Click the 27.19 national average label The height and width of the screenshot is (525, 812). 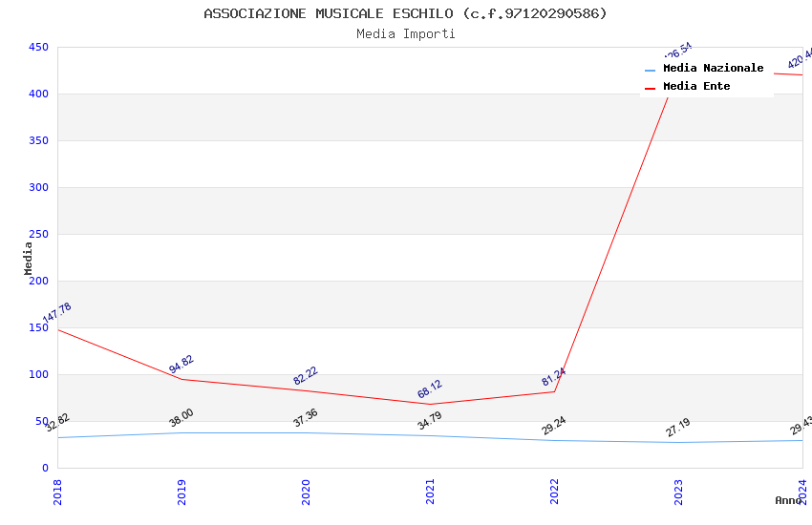(x=678, y=428)
